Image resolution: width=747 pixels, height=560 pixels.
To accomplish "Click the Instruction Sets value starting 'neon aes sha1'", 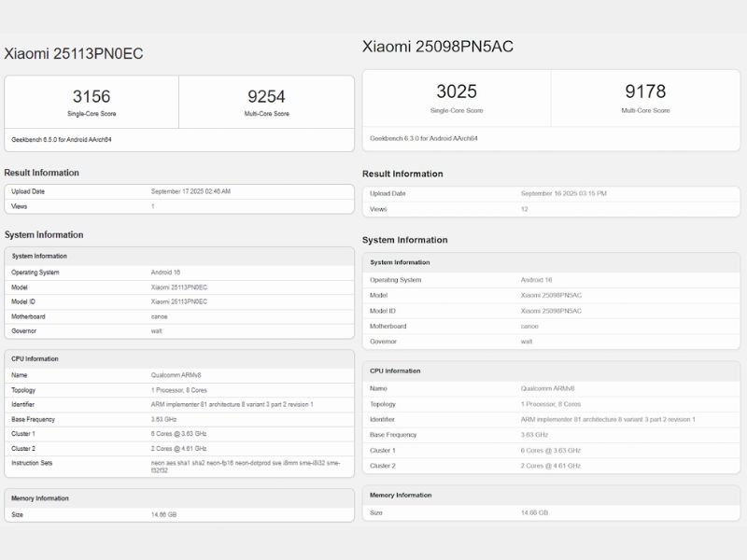I will 246,467.
